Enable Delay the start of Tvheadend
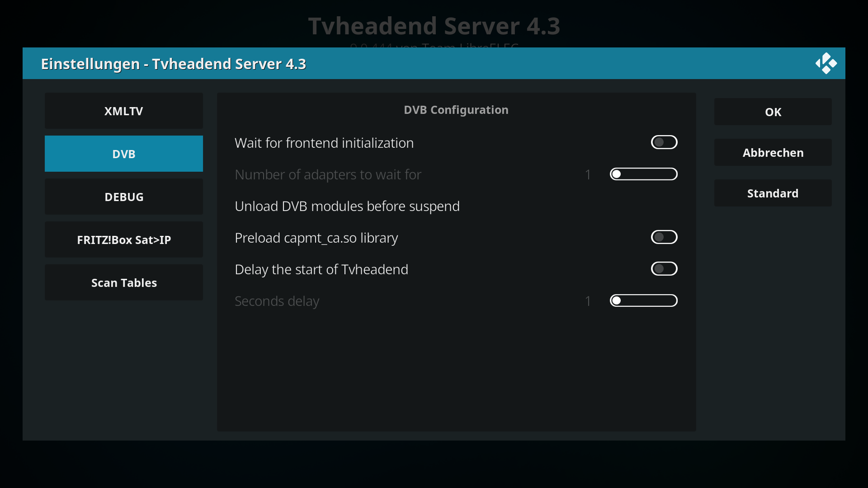Screen dimensions: 868x488 [664, 269]
